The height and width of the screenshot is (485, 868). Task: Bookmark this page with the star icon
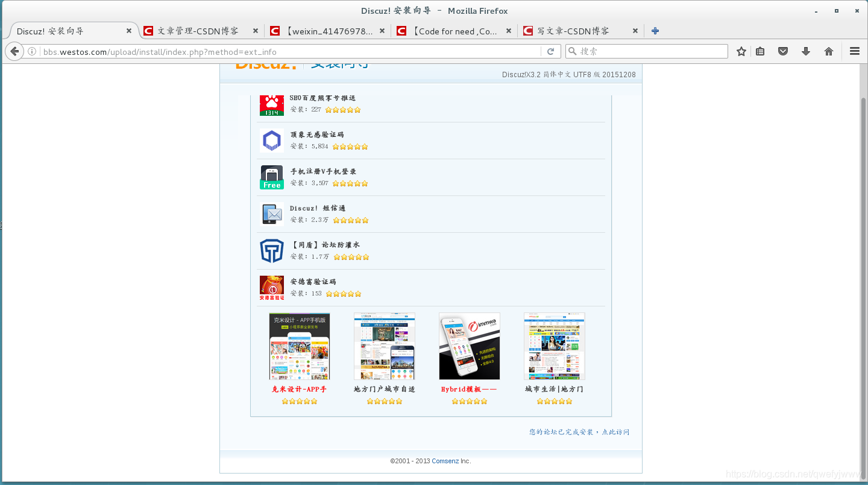coord(741,51)
